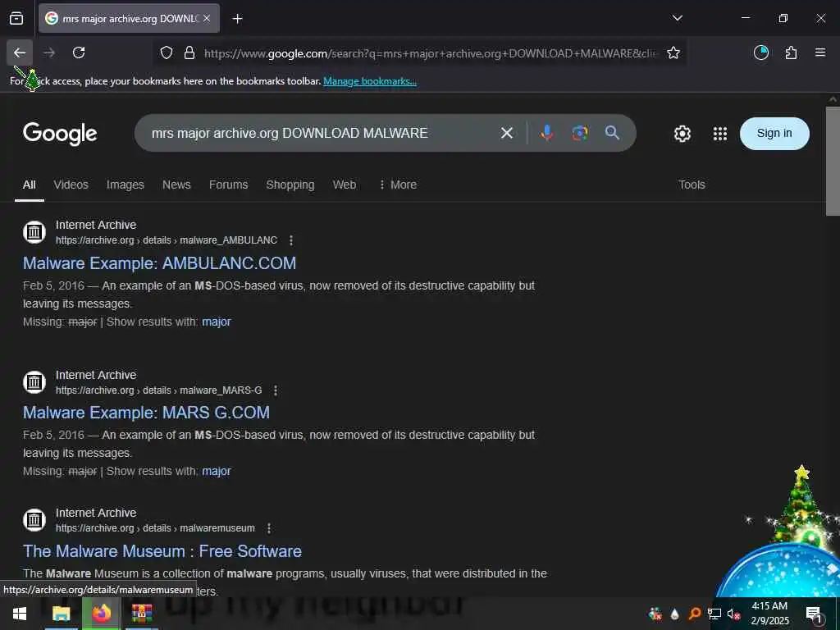Show results with major under AMBULANC result
Viewport: 840px width, 630px height.
pos(217,322)
